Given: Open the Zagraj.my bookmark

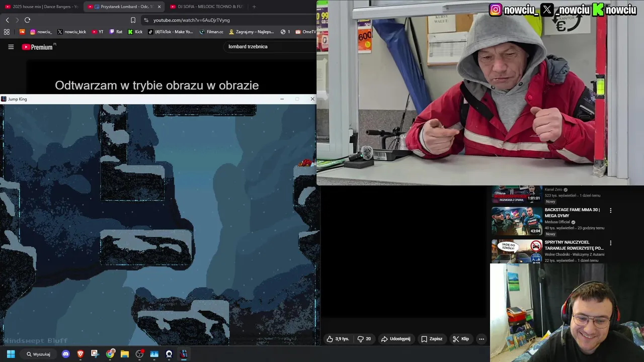Looking at the screenshot, I should [x=252, y=32].
